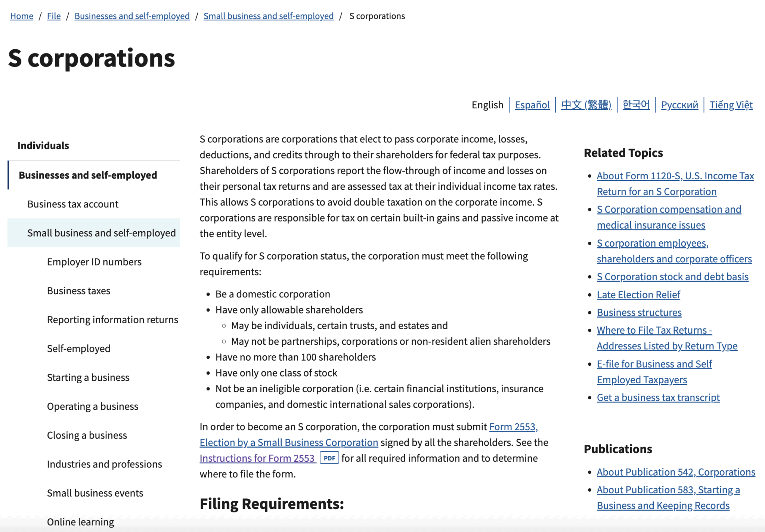Click 'Have only allowable shareholders' bullet
765x532 pixels.
point(289,310)
